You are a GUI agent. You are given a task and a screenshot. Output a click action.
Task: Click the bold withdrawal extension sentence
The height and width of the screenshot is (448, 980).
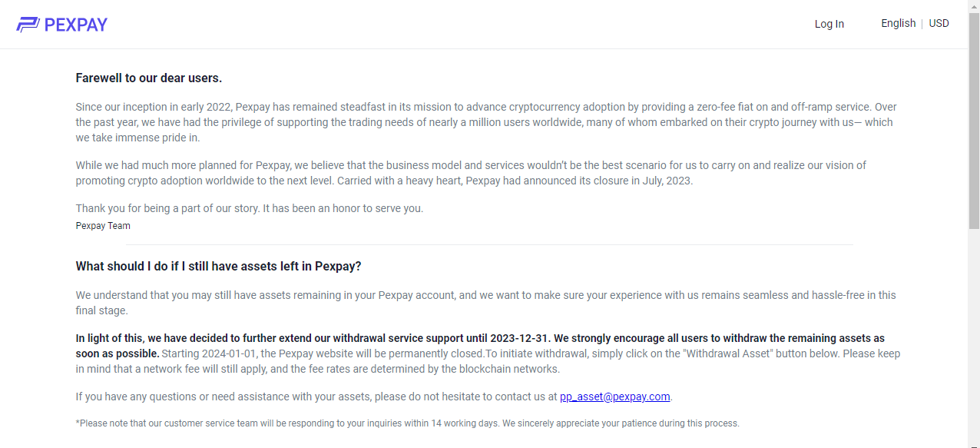480,346
